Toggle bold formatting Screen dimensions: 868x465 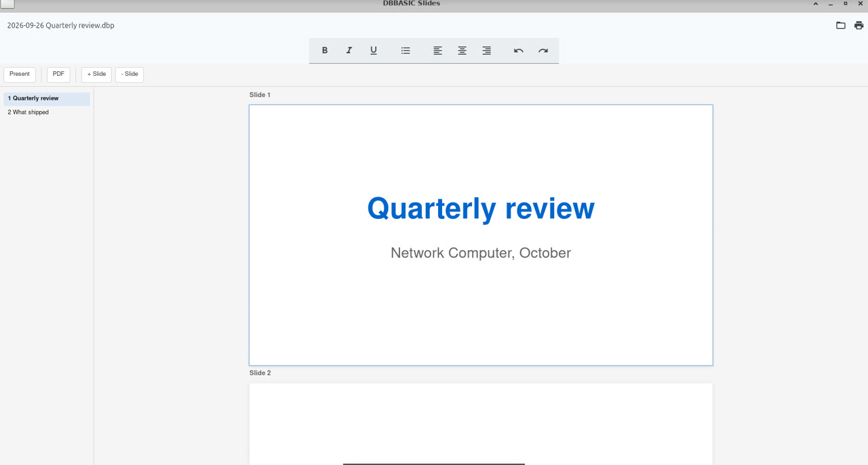click(x=325, y=50)
